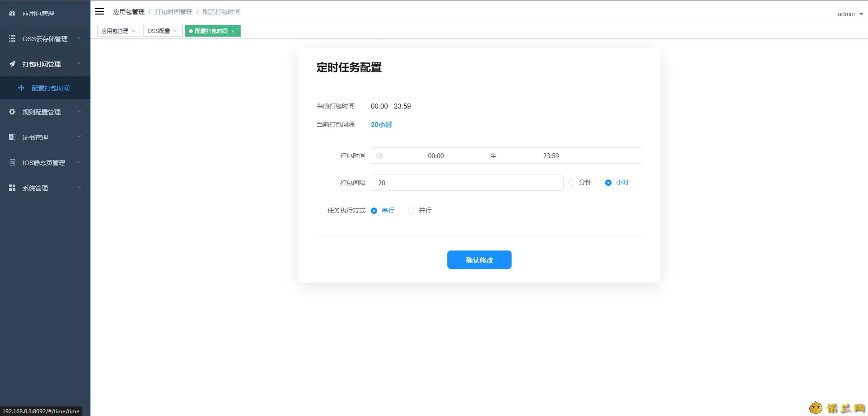Click the OSS云存储管理 list icon
Image resolution: width=868 pixels, height=416 pixels.
click(x=12, y=39)
